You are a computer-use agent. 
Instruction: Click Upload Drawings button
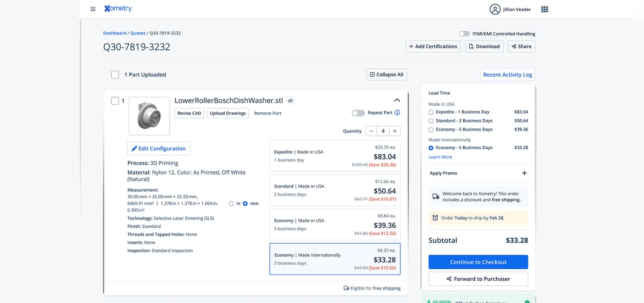(228, 113)
